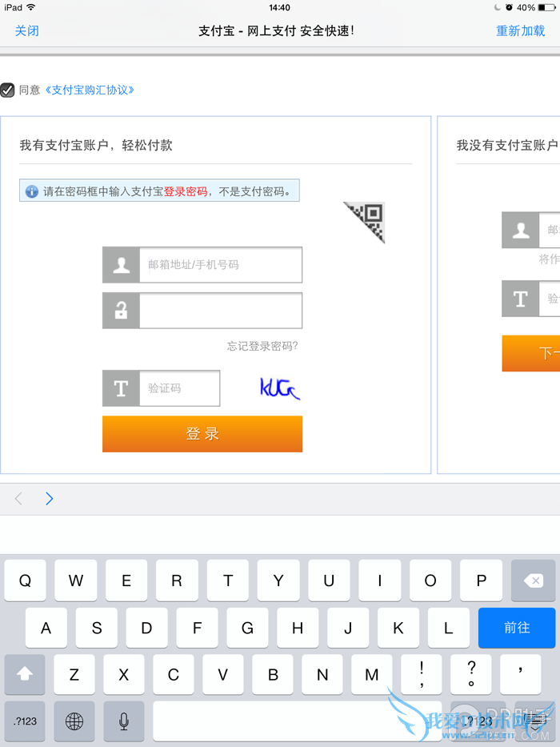Image resolution: width=560 pixels, height=747 pixels.
Task: Tap the .?123 key at left
Action: click(25, 721)
